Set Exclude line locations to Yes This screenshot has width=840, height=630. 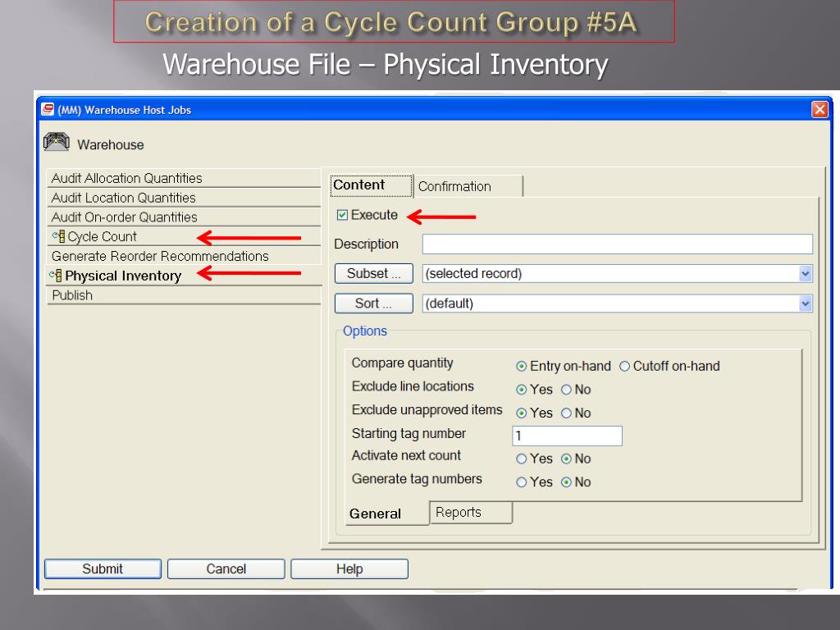[x=521, y=390]
